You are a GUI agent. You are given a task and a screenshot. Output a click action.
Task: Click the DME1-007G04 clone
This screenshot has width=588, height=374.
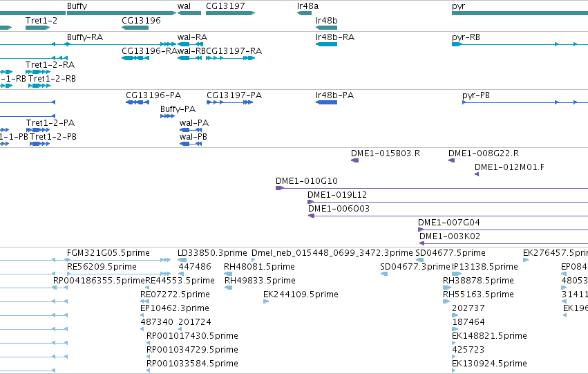pos(503,230)
